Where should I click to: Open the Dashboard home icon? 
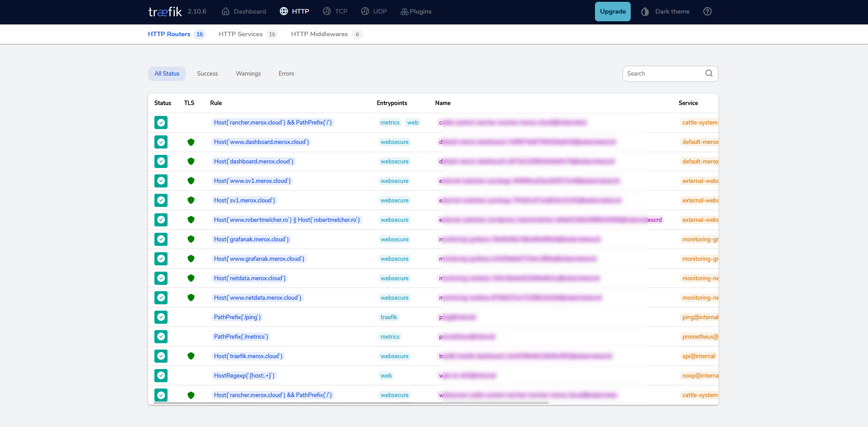click(225, 11)
